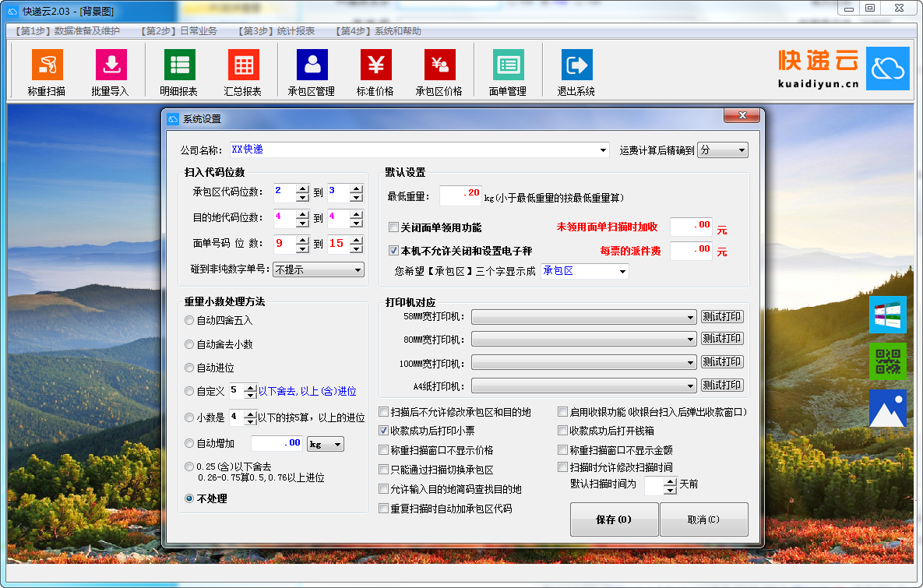This screenshot has height=588, width=923.
Task: Open the 【第2步】日常业务 menu
Action: click(179, 31)
